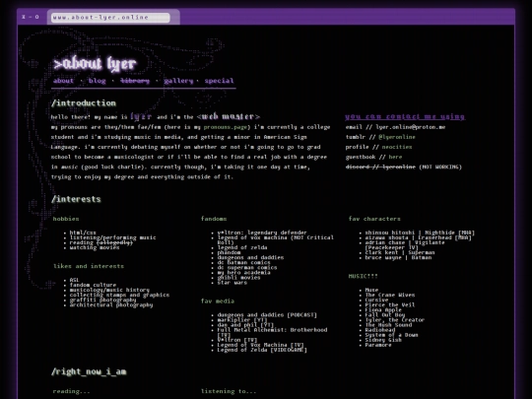
Task: Click the dash symbol in the fake title bar
Action: (31, 17)
